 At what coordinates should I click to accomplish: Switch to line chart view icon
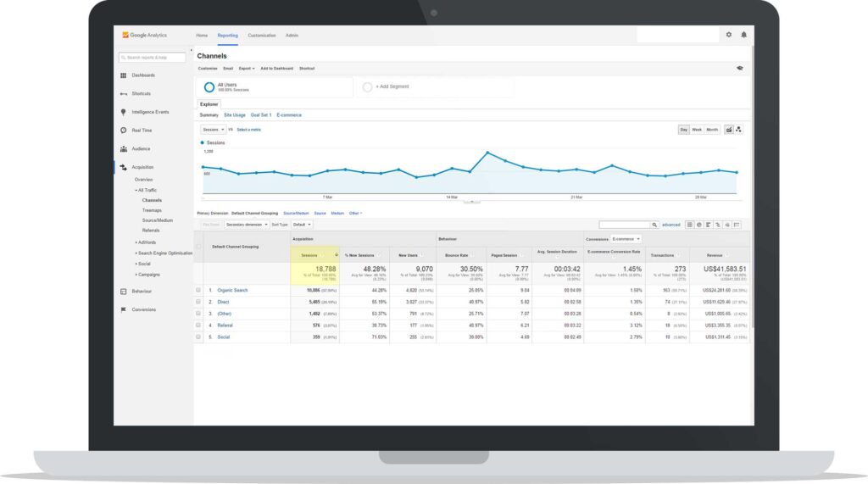728,130
